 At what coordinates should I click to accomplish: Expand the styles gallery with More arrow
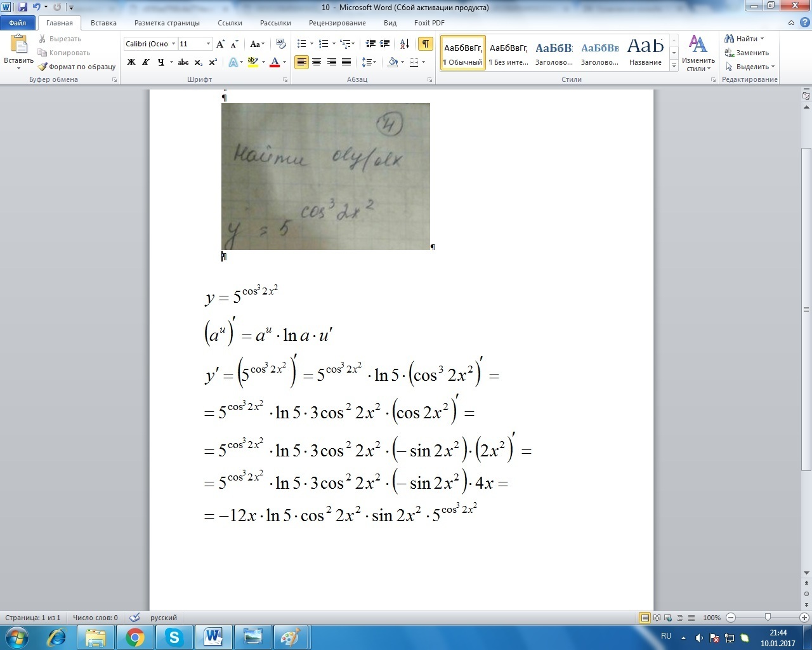pyautogui.click(x=674, y=66)
